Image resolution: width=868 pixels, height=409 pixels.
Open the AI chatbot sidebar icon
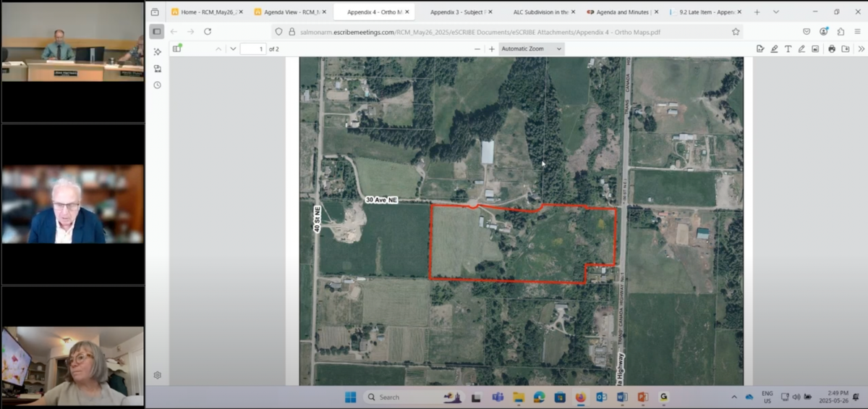tap(157, 52)
